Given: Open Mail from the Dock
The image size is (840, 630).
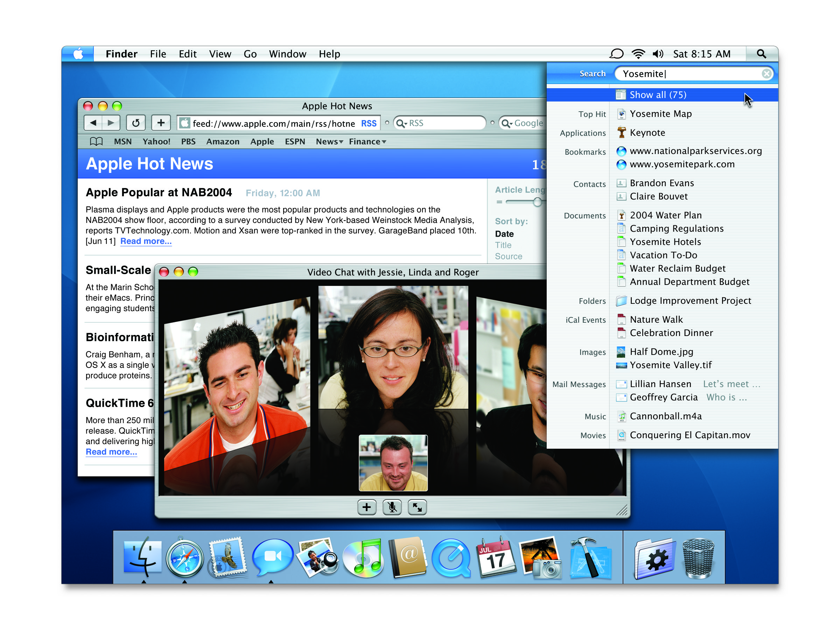Looking at the screenshot, I should (x=227, y=558).
